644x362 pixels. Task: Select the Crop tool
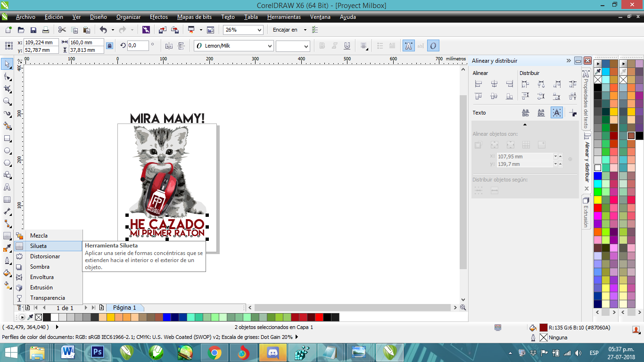click(x=7, y=89)
